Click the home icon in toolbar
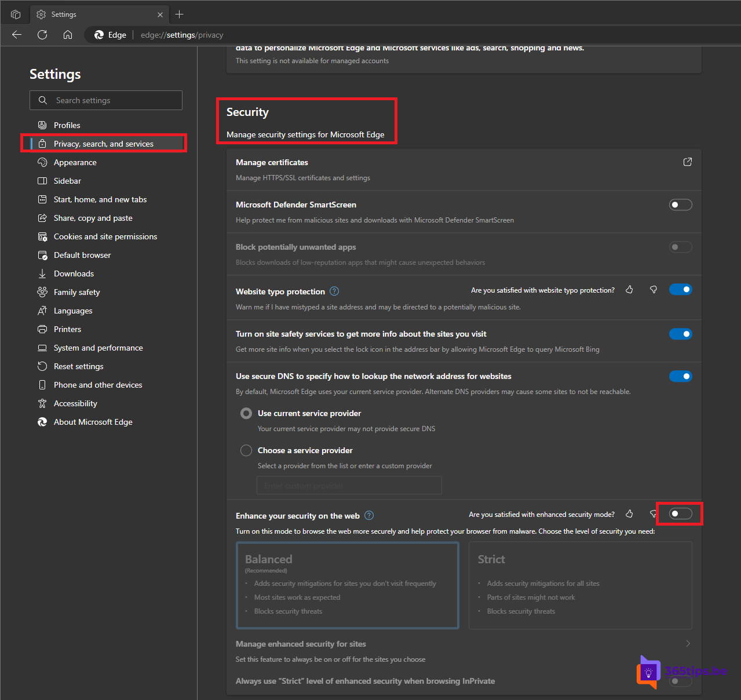 (68, 35)
